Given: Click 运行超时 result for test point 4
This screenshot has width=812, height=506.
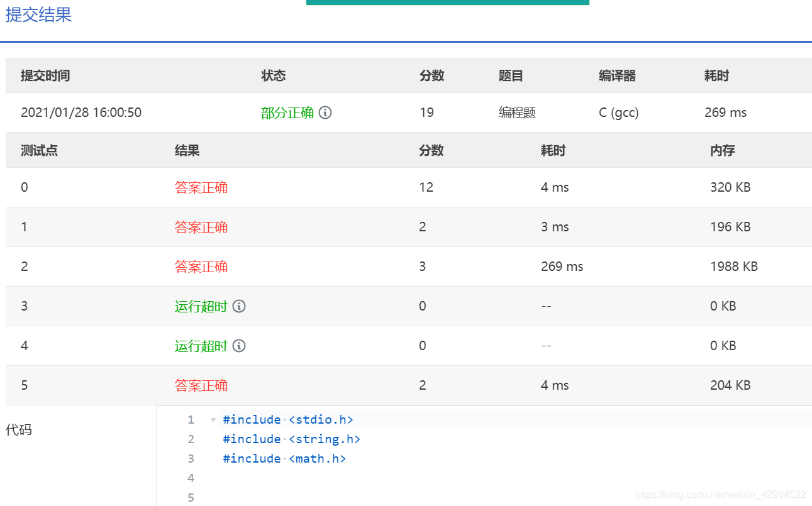Looking at the screenshot, I should (201, 346).
